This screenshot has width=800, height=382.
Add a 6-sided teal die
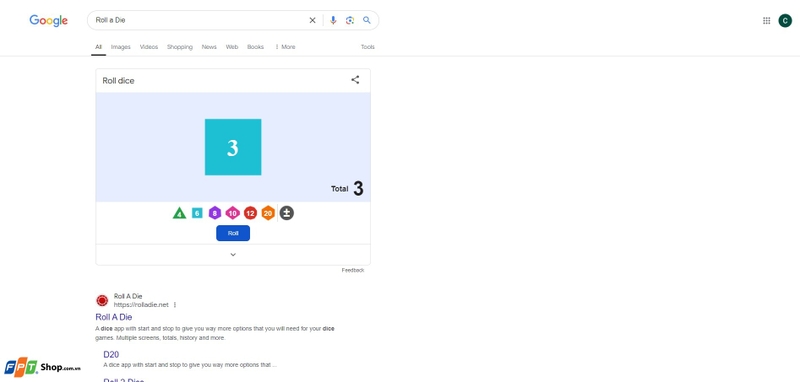tap(197, 213)
